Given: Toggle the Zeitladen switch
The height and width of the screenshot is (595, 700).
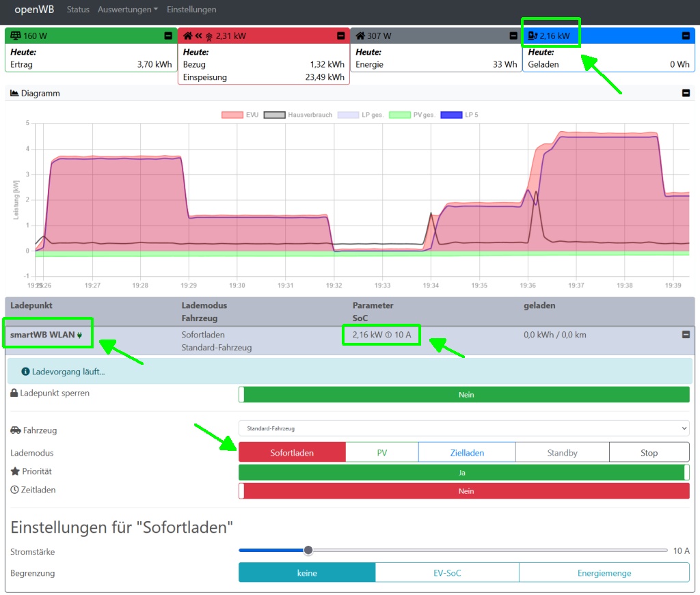Looking at the screenshot, I should [463, 490].
